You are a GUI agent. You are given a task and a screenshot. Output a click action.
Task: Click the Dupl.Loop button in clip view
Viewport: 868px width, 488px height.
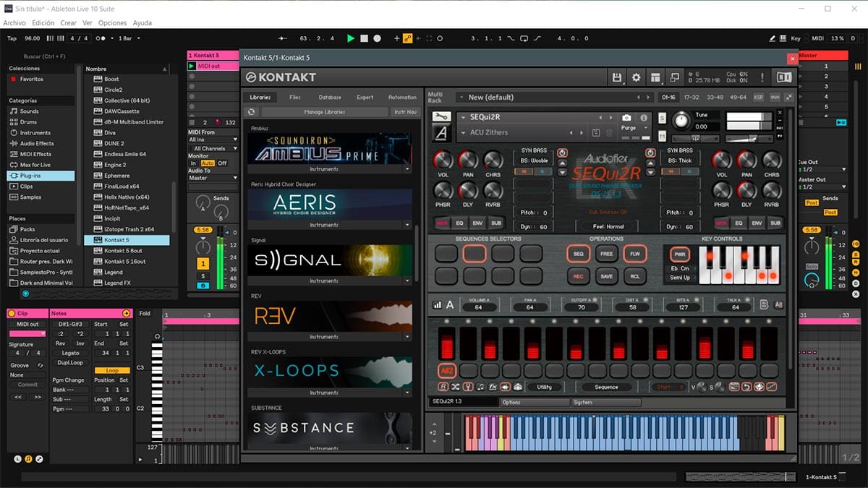[x=71, y=362]
